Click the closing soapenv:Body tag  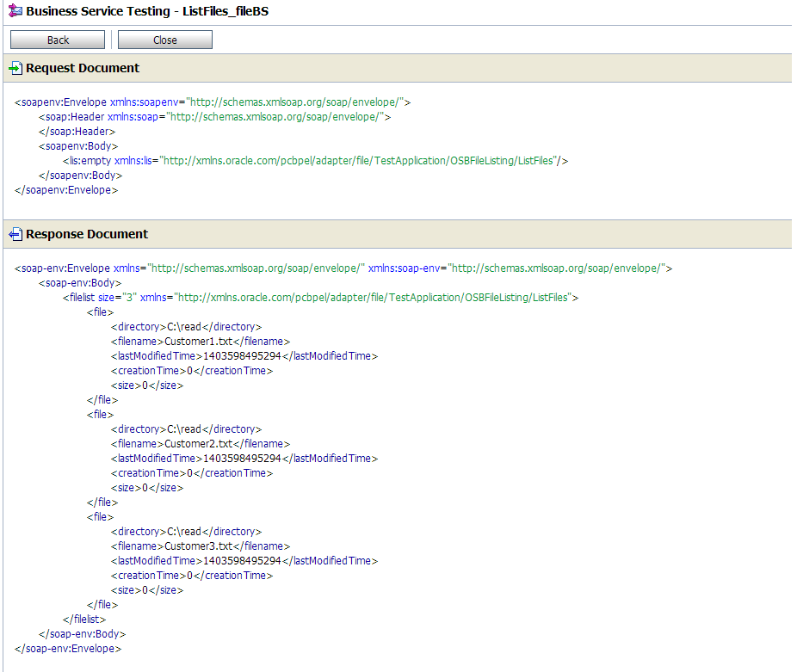point(80,176)
